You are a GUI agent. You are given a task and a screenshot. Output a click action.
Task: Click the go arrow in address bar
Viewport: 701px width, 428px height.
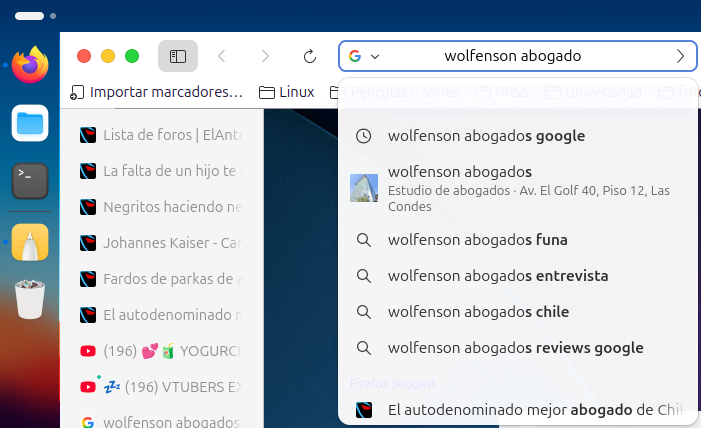pos(680,56)
